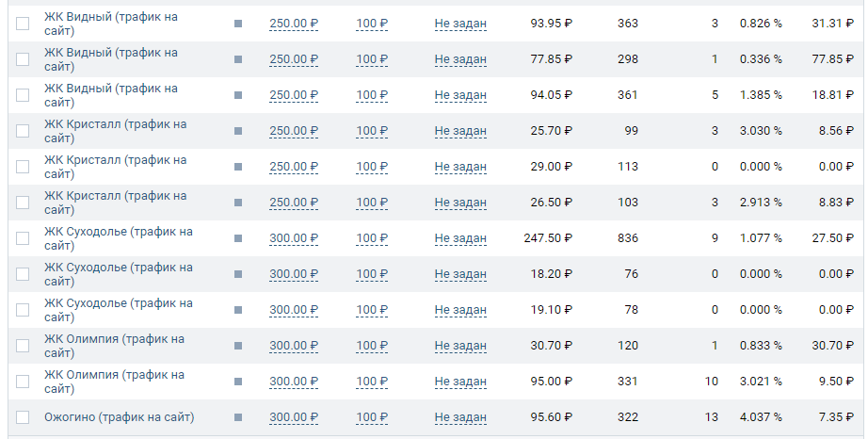Open the Ожогино (трафик на сайт) campaign

pos(119,417)
